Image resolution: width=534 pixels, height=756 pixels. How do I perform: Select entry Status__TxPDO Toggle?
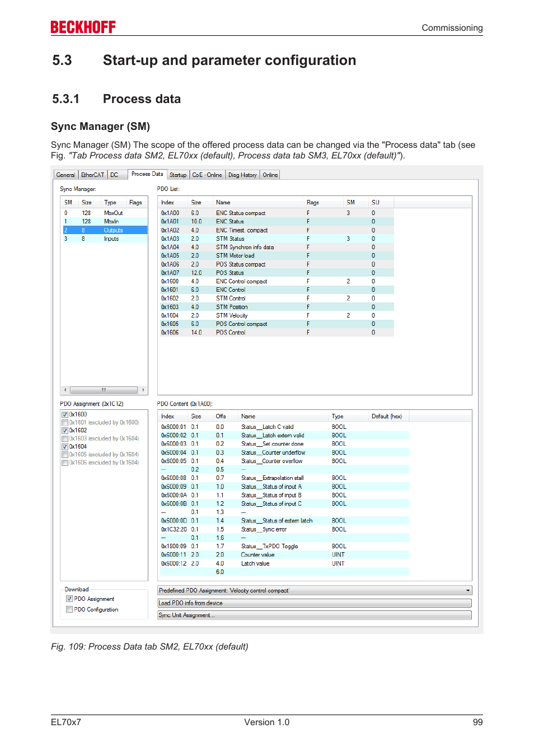pyautogui.click(x=284, y=546)
